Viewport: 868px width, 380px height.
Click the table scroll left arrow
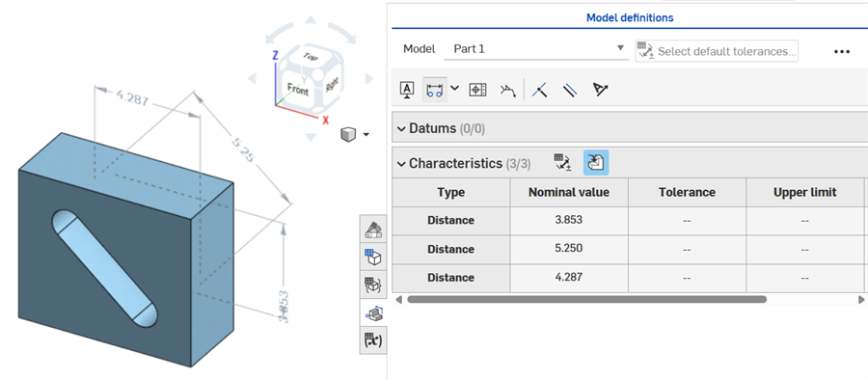[398, 299]
